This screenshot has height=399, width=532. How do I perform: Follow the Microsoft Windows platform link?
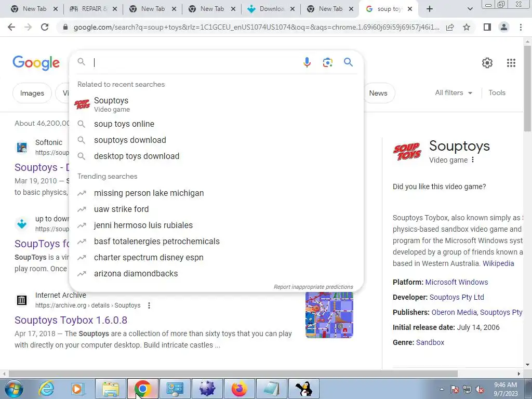456,282
